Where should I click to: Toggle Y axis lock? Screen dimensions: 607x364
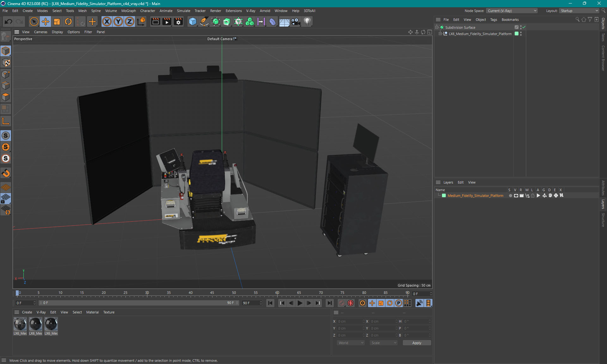click(118, 21)
